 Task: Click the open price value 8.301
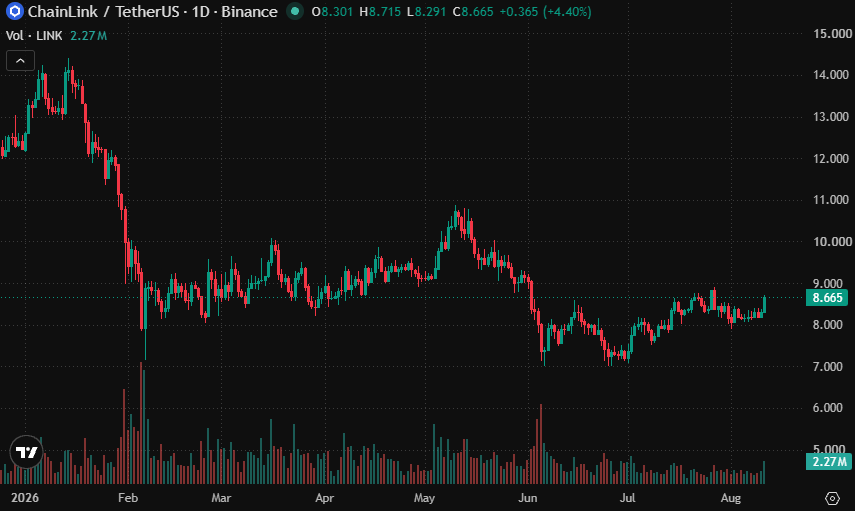click(x=337, y=11)
